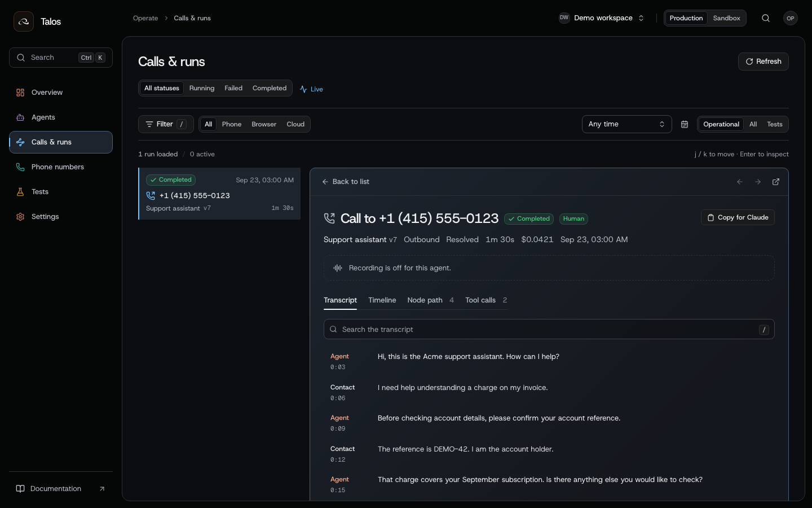
Task: Select the Transcript tab
Action: [340, 300]
